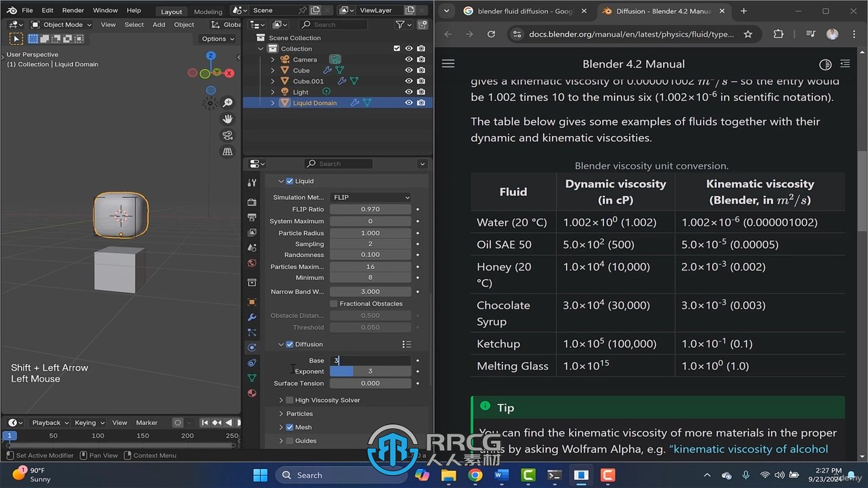Open the World properties tab
This screenshot has height=488, width=868.
(x=252, y=263)
